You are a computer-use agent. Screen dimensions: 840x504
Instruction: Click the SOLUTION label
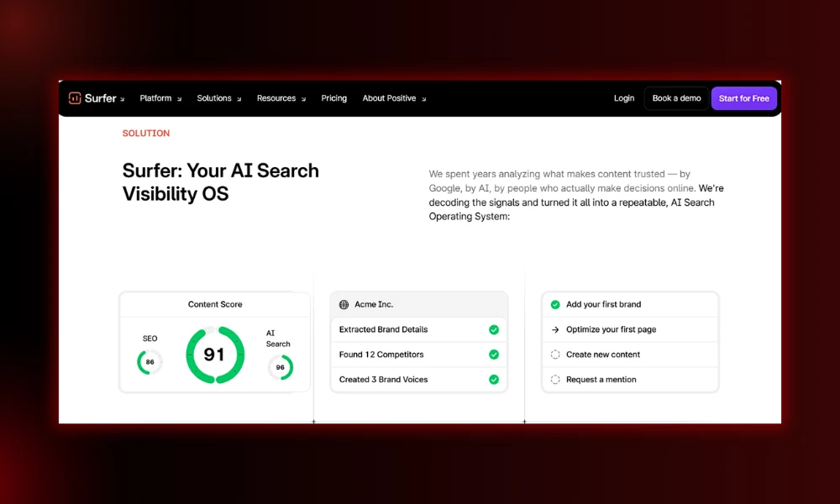(145, 134)
